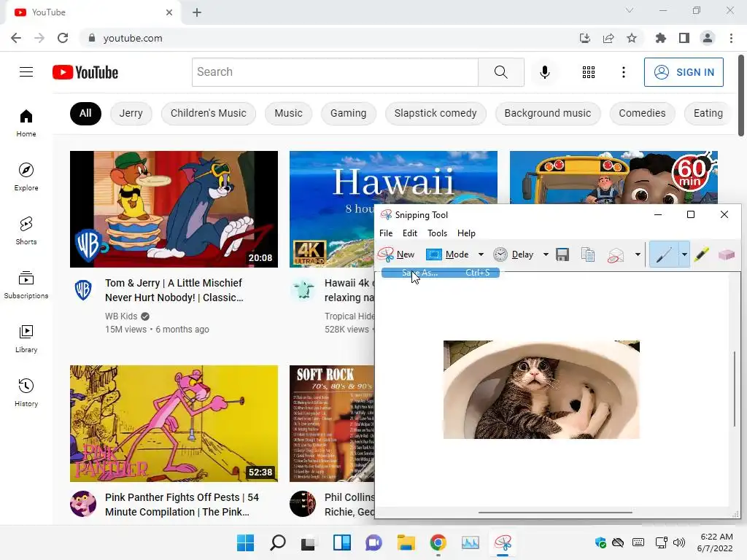Click the captured cat snip image

click(x=541, y=389)
